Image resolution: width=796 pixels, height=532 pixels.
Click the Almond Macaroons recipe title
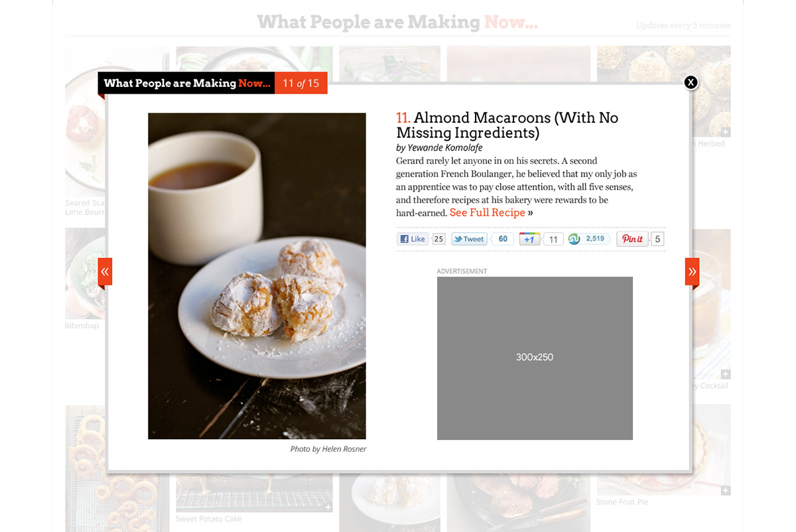click(507, 125)
